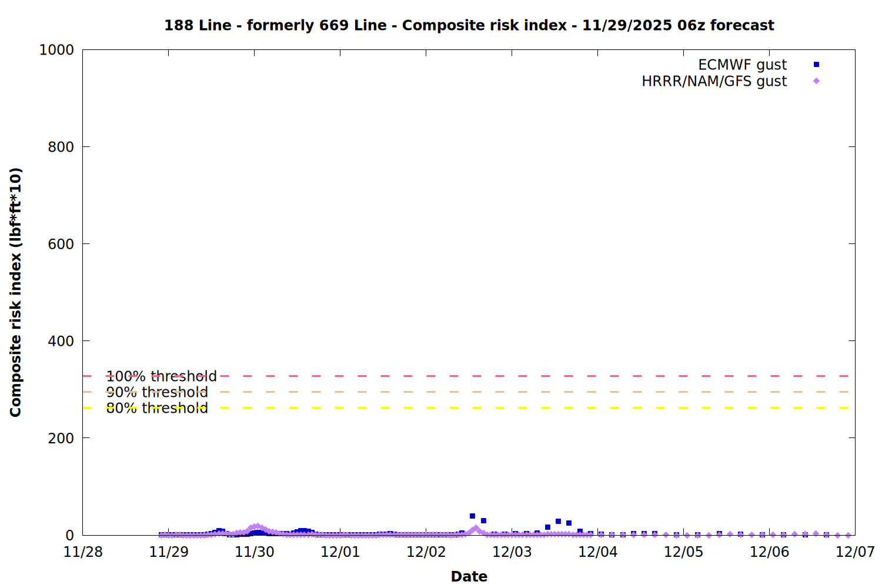Click the ECMWF gust legend label

click(x=742, y=65)
